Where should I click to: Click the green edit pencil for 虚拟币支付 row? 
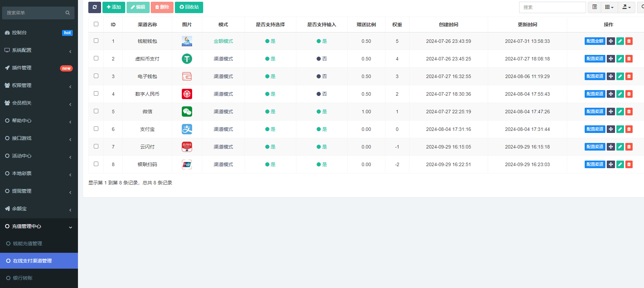620,59
